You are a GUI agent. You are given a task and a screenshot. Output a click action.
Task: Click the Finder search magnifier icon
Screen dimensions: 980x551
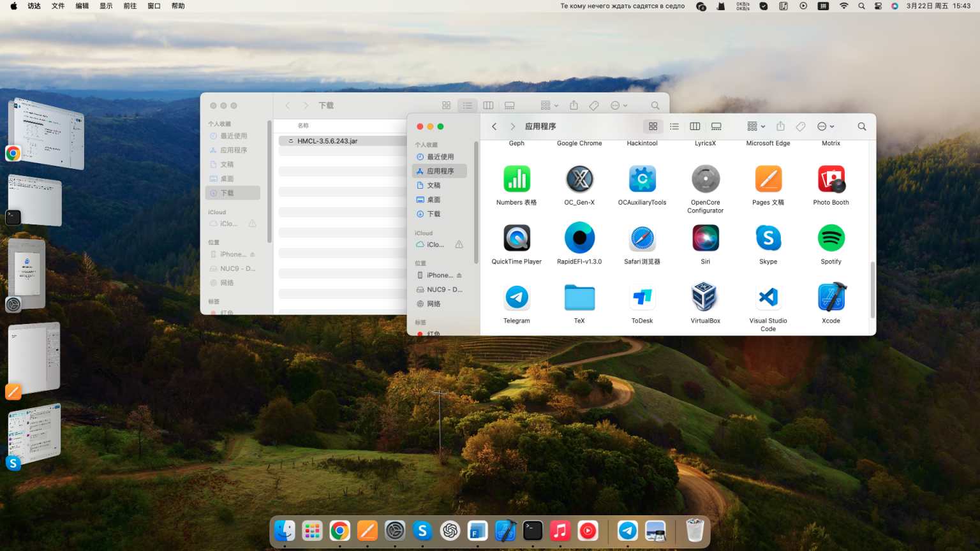click(x=862, y=126)
